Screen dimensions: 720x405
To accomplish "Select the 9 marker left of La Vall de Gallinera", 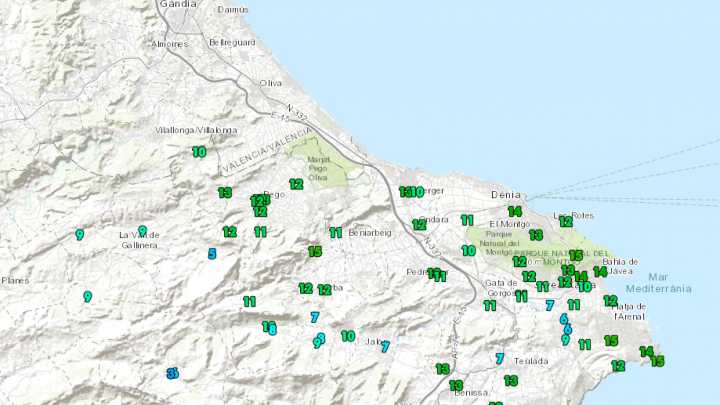I will click(x=79, y=235).
